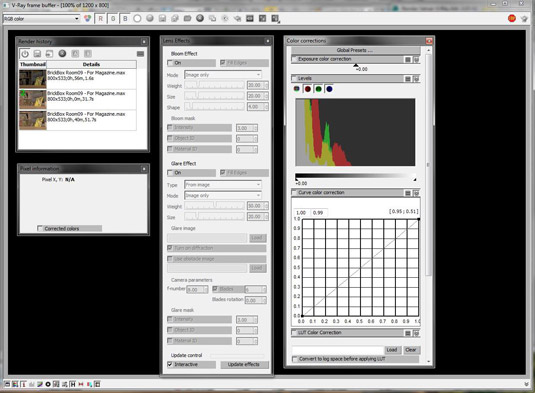Click the sphere icon in Render history toolbar
This screenshot has height=393, width=535.
click(62, 54)
